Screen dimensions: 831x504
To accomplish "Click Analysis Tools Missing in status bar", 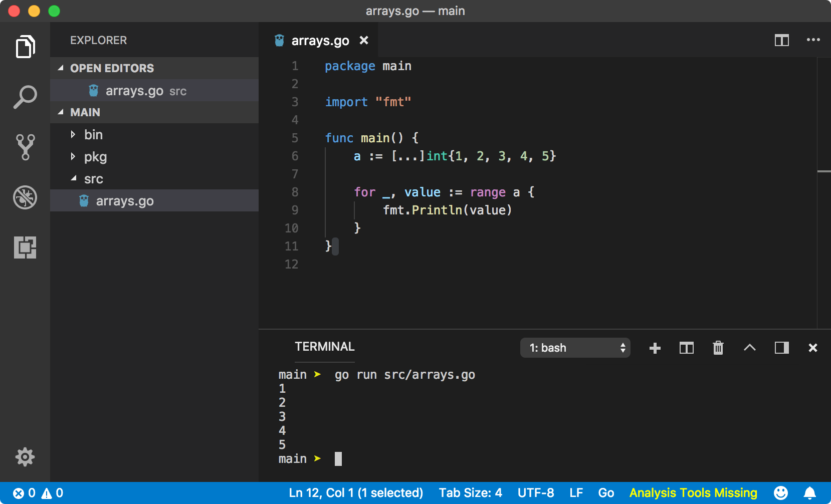I will pos(694,492).
